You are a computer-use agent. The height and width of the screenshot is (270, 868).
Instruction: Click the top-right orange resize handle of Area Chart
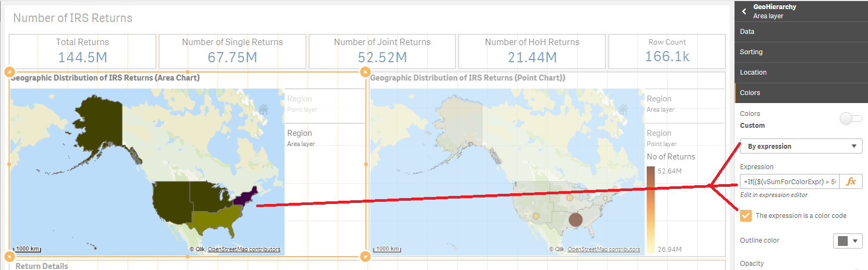(365, 72)
